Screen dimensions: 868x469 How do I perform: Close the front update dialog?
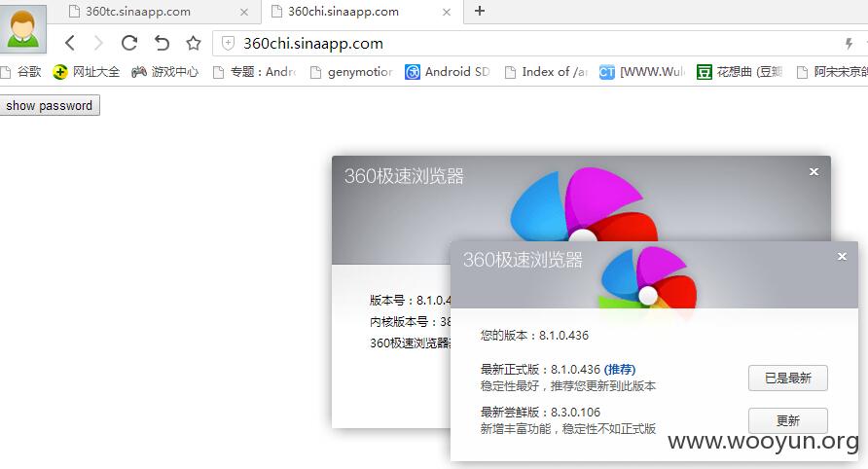[x=842, y=256]
